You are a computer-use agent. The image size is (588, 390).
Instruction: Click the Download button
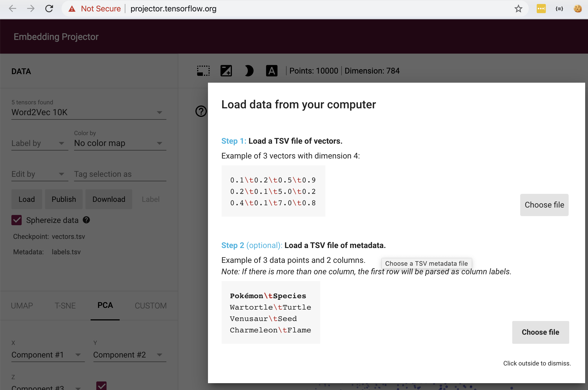109,199
